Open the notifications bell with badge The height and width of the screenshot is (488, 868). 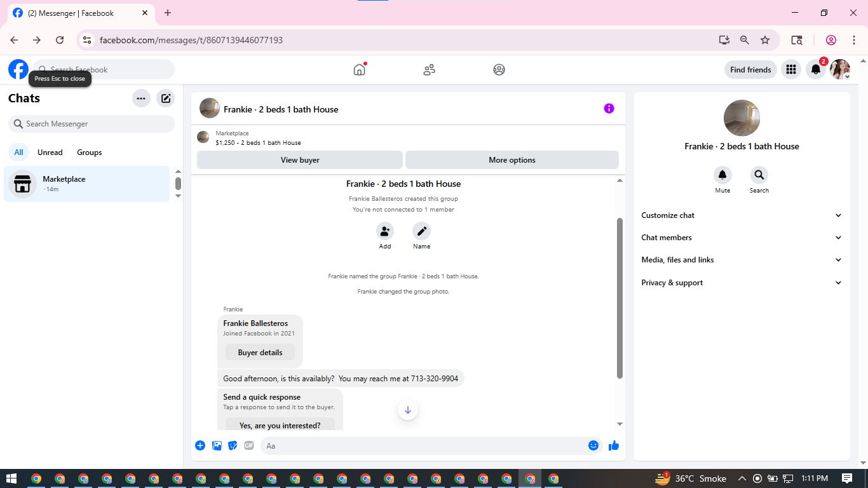816,69
